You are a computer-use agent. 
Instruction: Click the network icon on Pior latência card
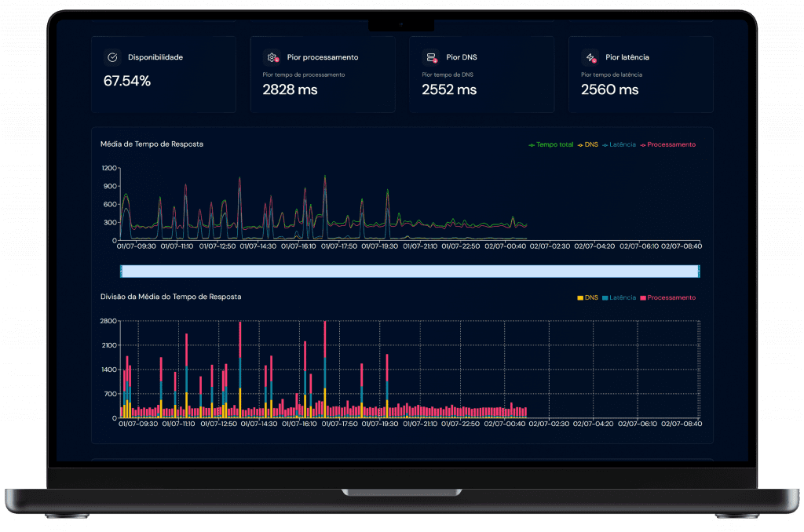[590, 56]
